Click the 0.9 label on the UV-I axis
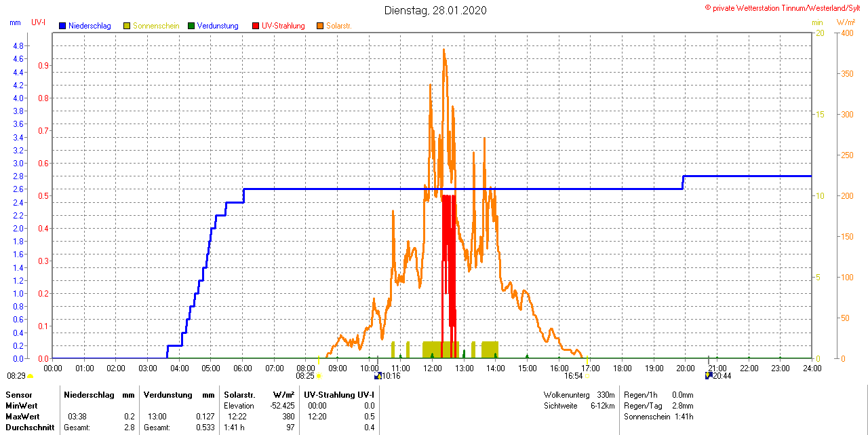Image resolution: width=868 pixels, height=435 pixels. coord(43,66)
